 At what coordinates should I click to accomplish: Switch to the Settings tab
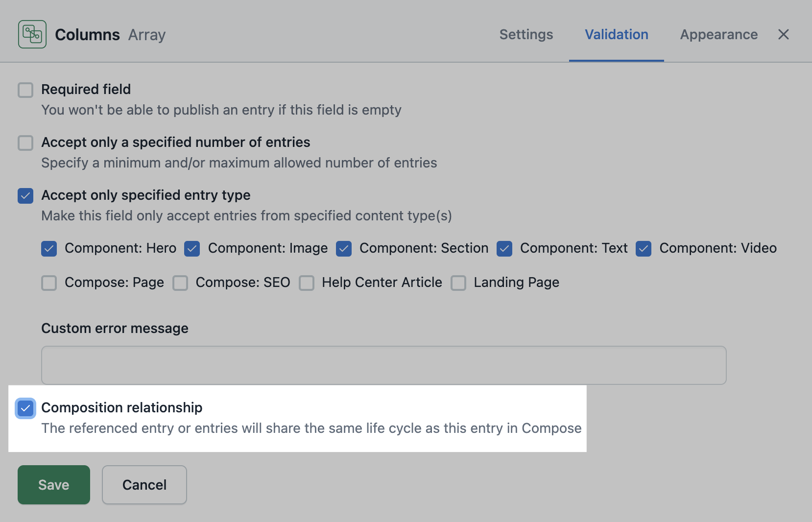(526, 34)
